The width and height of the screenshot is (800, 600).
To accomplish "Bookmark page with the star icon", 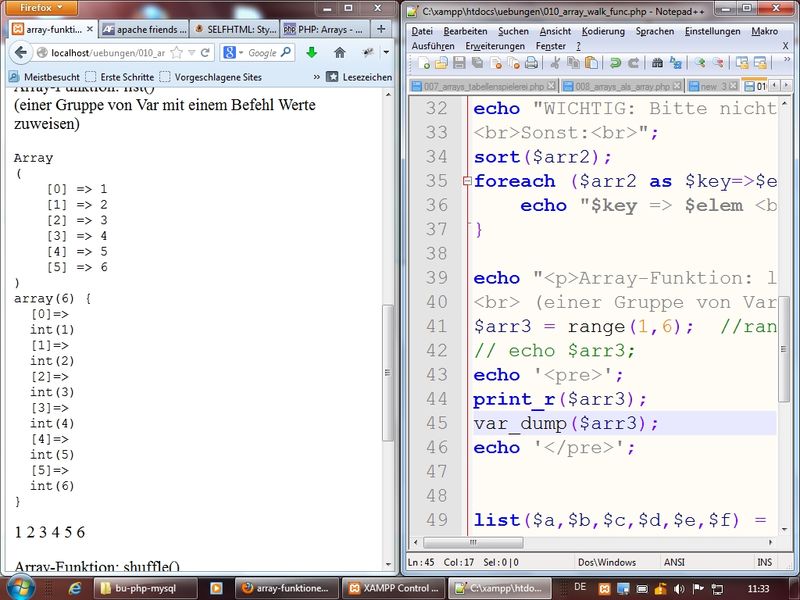I will 177,52.
